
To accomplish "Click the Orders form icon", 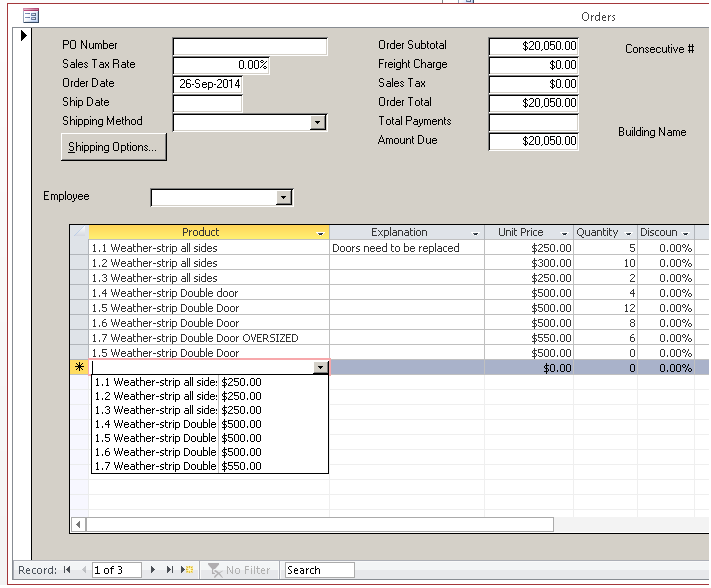I will click(x=31, y=16).
